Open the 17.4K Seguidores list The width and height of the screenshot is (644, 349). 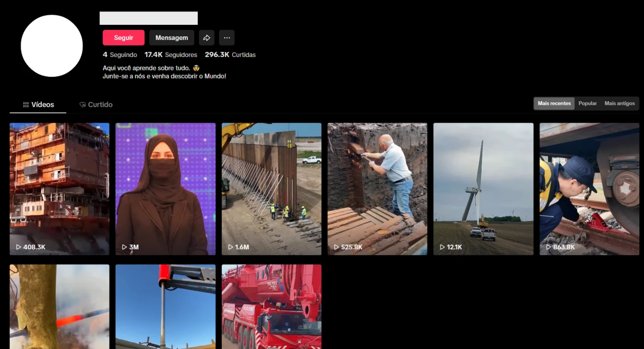tap(171, 55)
